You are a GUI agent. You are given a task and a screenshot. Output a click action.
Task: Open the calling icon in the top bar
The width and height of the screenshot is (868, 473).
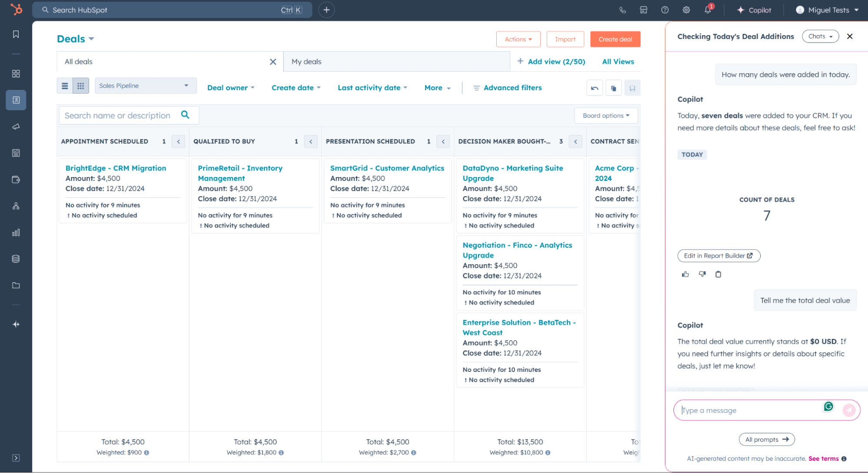tap(623, 10)
